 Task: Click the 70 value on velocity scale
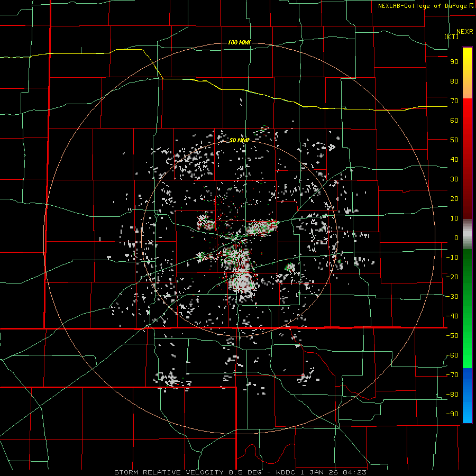[454, 101]
